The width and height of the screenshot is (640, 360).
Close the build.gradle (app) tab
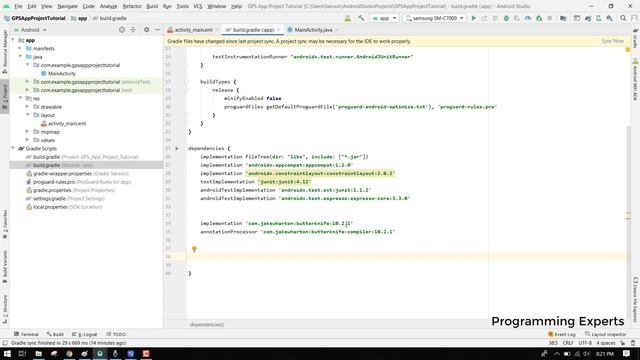(x=279, y=30)
